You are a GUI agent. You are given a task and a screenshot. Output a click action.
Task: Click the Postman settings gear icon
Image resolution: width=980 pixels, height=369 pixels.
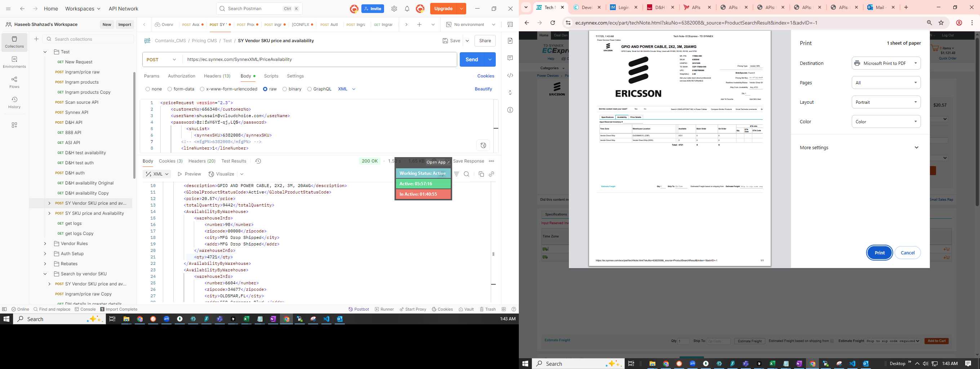[394, 9]
